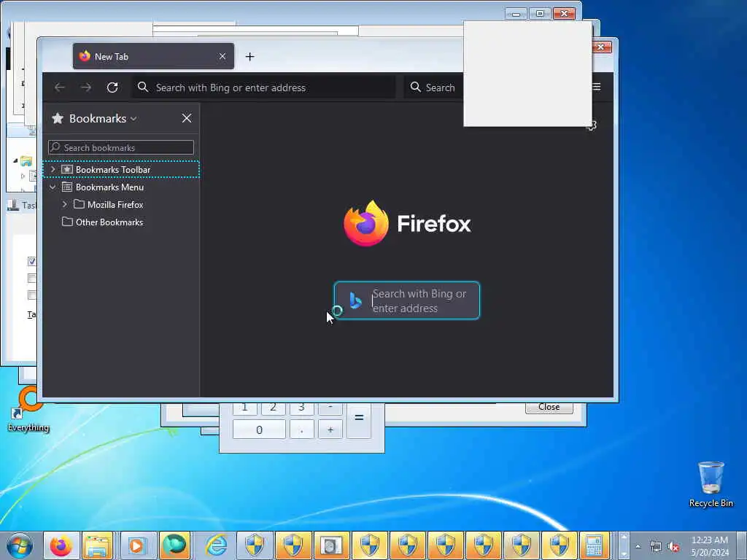Image resolution: width=747 pixels, height=560 pixels.
Task: Click the equals button on Calculator
Action: click(x=359, y=418)
